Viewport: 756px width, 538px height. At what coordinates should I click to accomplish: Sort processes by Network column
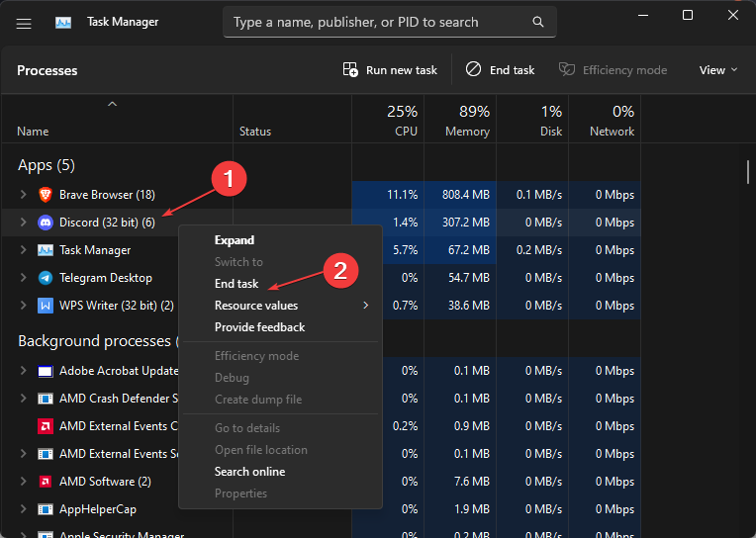pyautogui.click(x=605, y=119)
